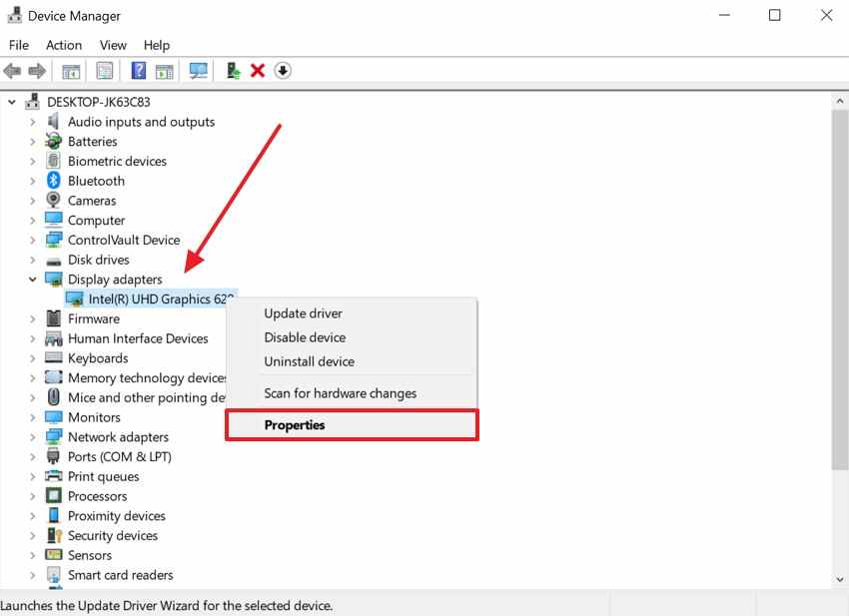Screen dimensions: 849x616
Task: Click the Forward arrow toolbar icon
Action: (37, 71)
